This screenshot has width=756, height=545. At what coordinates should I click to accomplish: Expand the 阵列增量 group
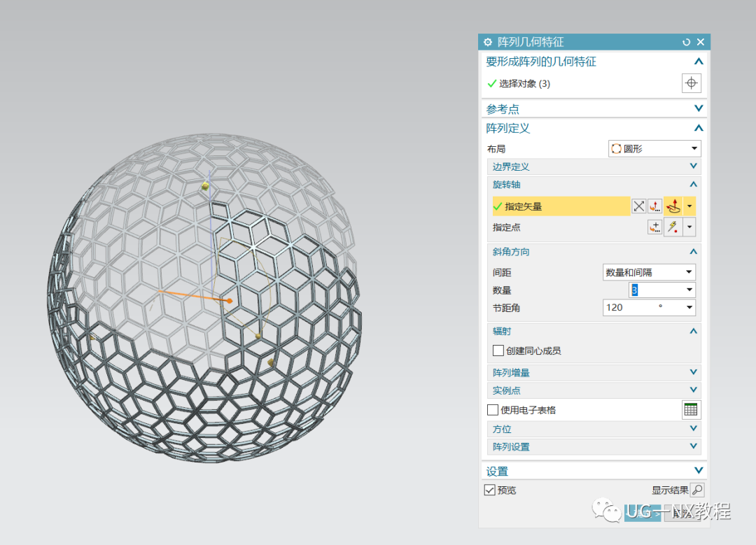coord(693,372)
